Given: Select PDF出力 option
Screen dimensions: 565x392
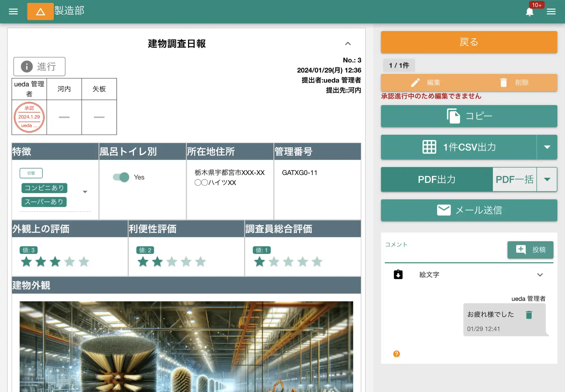Looking at the screenshot, I should [x=436, y=179].
